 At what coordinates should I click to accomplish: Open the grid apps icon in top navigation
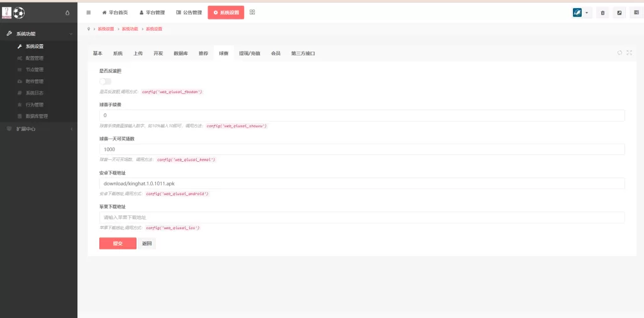pyautogui.click(x=252, y=13)
